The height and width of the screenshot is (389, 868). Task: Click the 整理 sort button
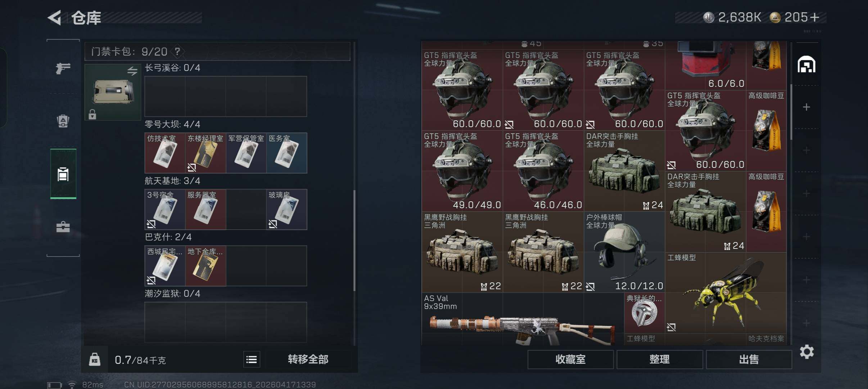659,359
